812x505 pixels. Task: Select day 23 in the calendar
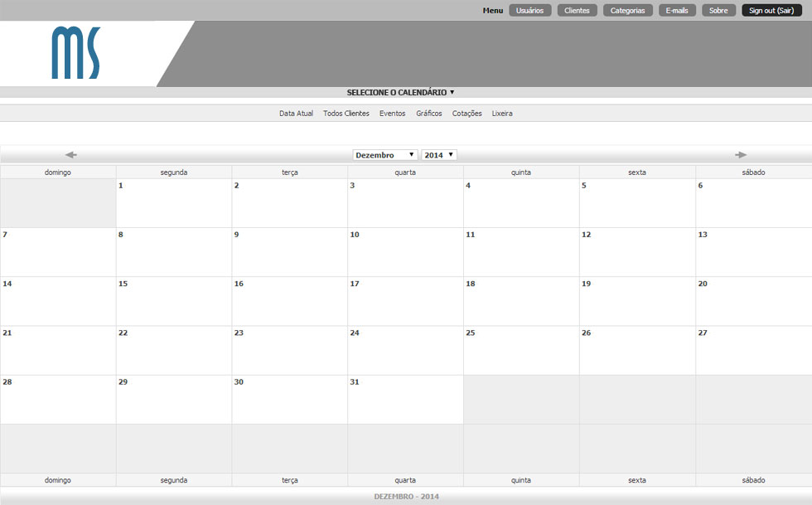point(290,351)
